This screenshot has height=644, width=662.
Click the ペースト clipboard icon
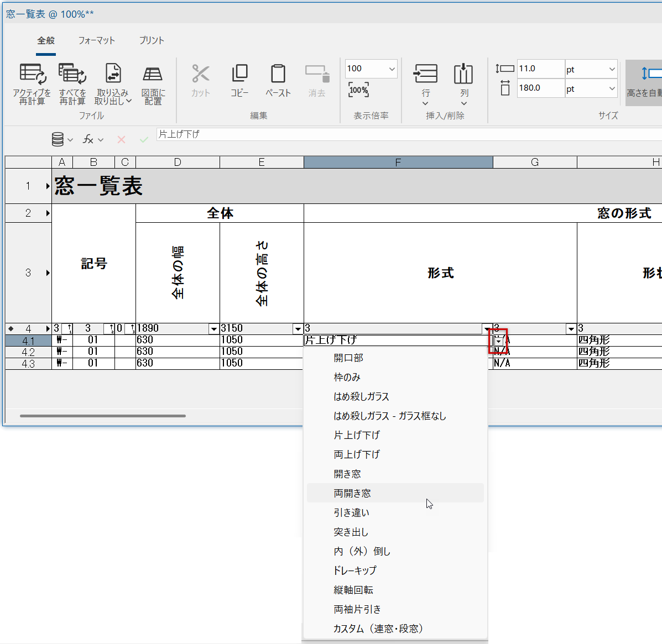click(x=278, y=74)
